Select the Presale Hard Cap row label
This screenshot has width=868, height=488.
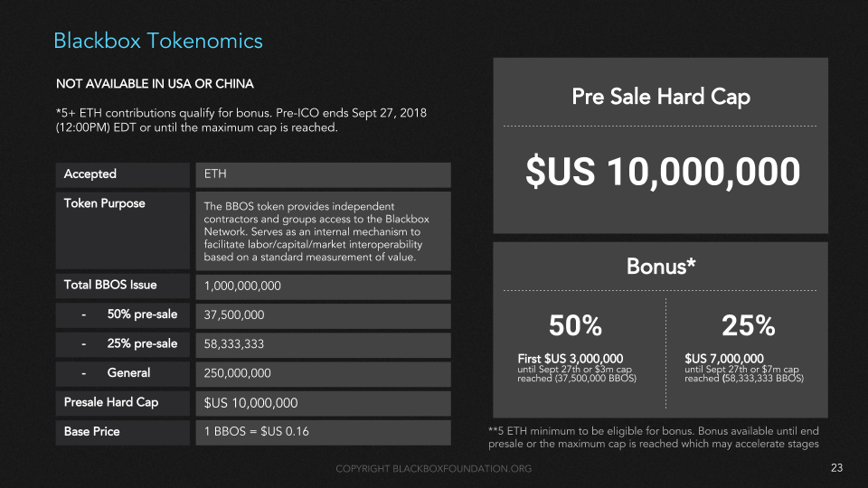click(111, 402)
